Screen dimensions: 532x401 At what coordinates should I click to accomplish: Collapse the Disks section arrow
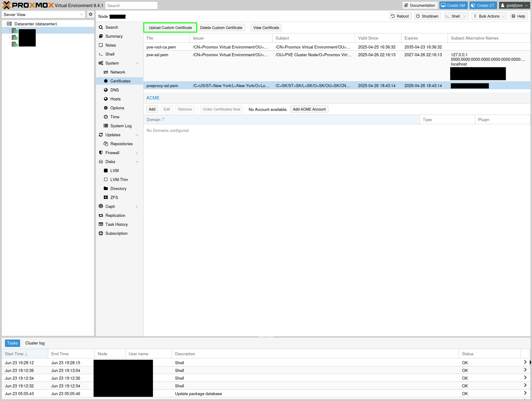[137, 162]
